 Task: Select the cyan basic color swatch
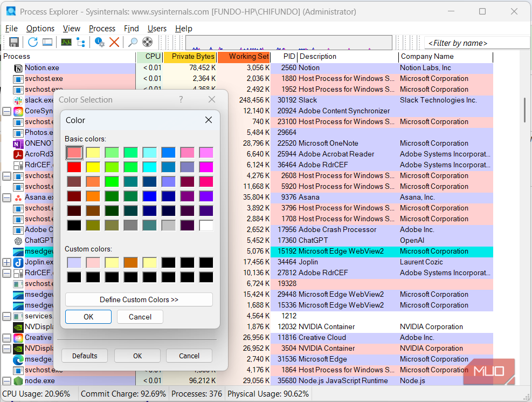click(150, 167)
